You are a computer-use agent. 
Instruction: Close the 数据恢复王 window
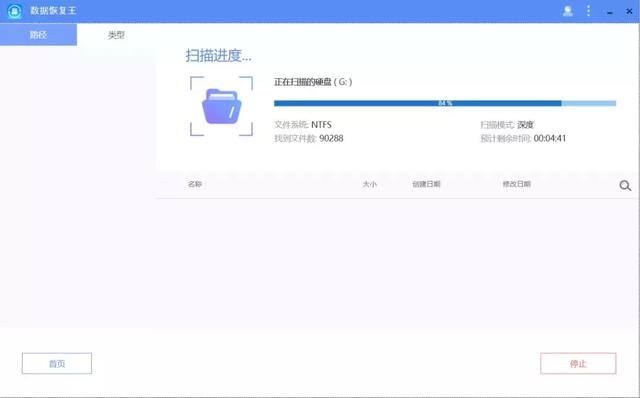click(x=629, y=11)
